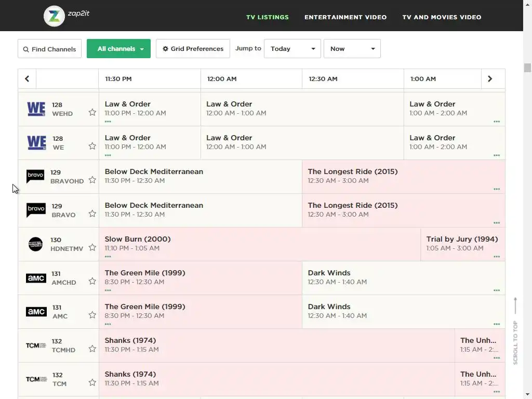Expand AMC Dark Winds dots
Image resolution: width=532 pixels, height=399 pixels.
(x=497, y=324)
